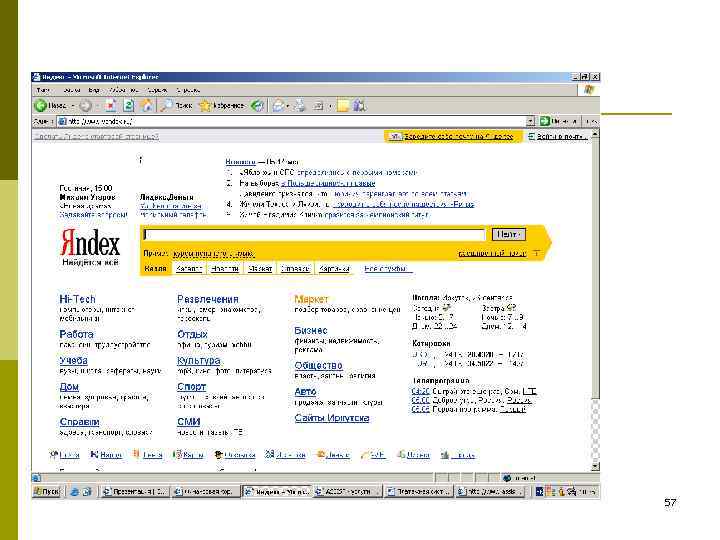Click the vertical scrollbar up arrow
This screenshot has width=720, height=540.
595,135
